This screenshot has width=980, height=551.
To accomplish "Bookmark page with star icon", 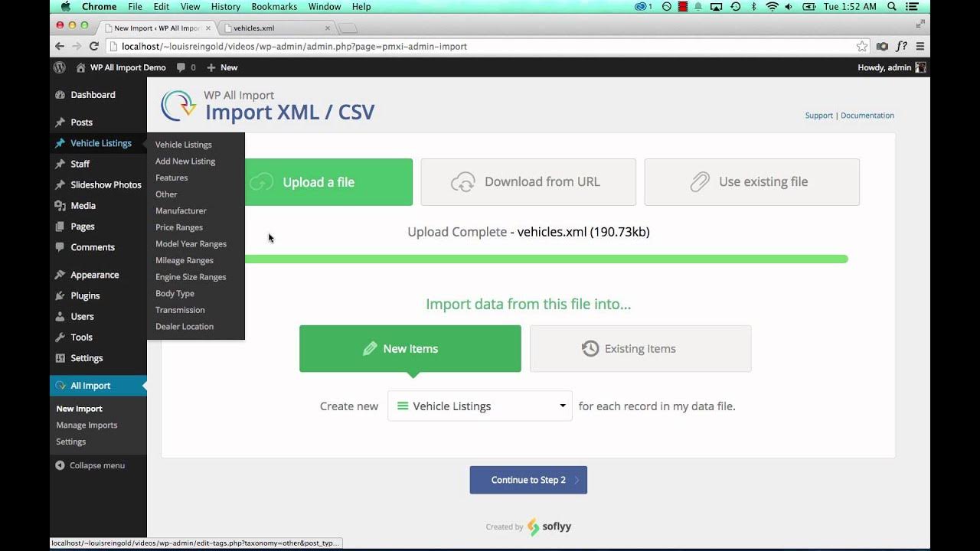I will click(x=862, y=46).
